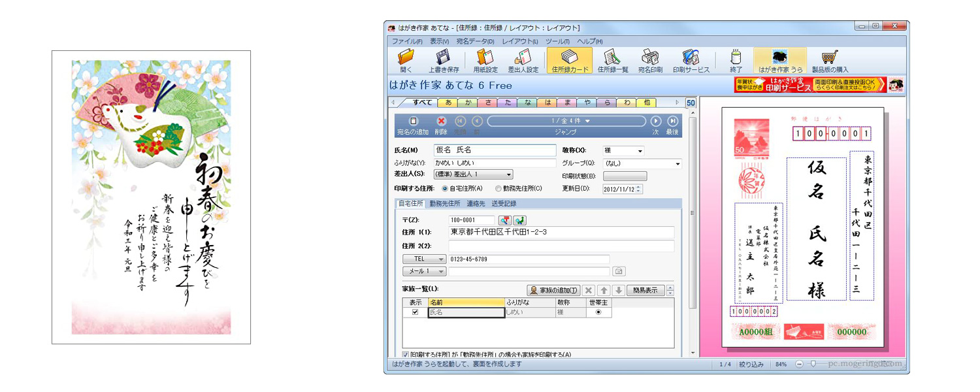This screenshot has width=980, height=392.
Task: Open the 表示(V) menu
Action: point(439,41)
